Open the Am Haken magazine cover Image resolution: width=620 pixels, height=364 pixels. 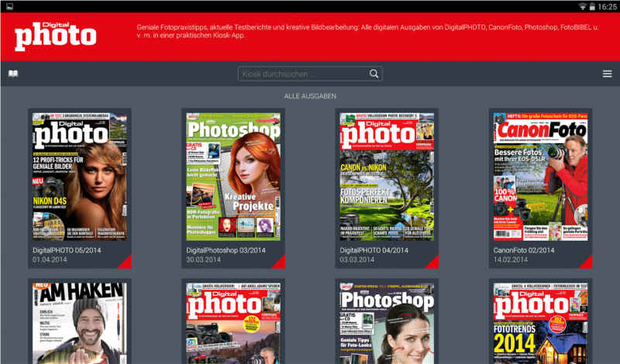(80, 323)
